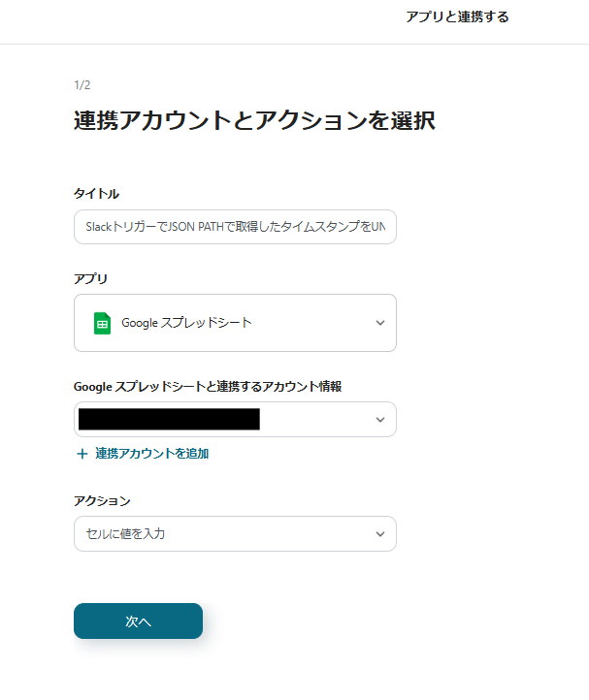
Task: Select the アプリと連携する header tab
Action: [x=457, y=16]
